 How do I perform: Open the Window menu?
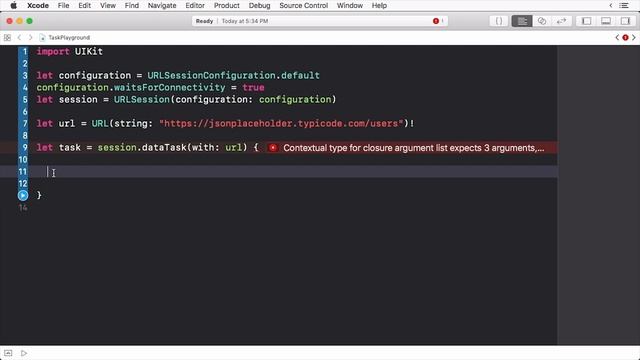(349, 5)
